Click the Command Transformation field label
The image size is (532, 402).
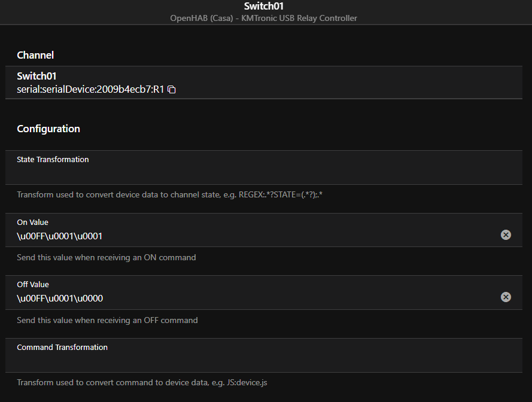click(62, 347)
